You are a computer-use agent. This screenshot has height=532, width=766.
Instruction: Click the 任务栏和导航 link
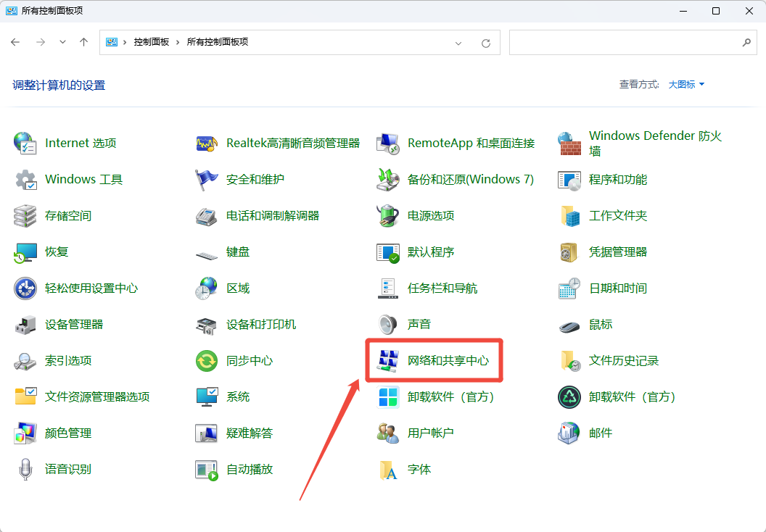442,288
